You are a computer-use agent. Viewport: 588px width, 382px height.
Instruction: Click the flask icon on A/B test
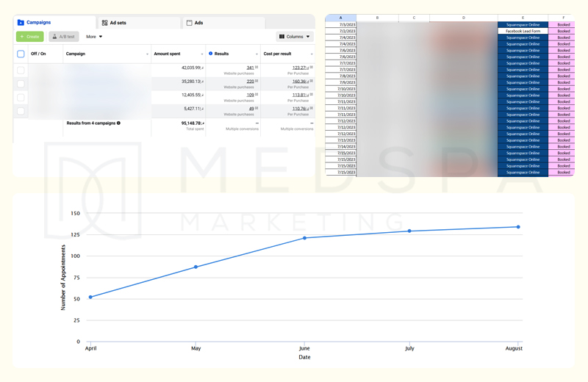click(x=54, y=37)
